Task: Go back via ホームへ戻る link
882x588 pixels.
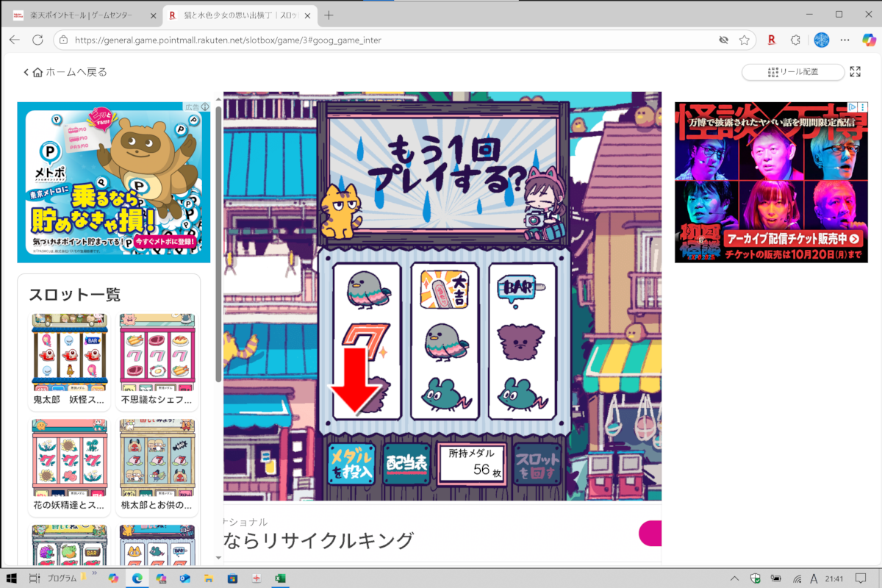Action: pyautogui.click(x=66, y=72)
